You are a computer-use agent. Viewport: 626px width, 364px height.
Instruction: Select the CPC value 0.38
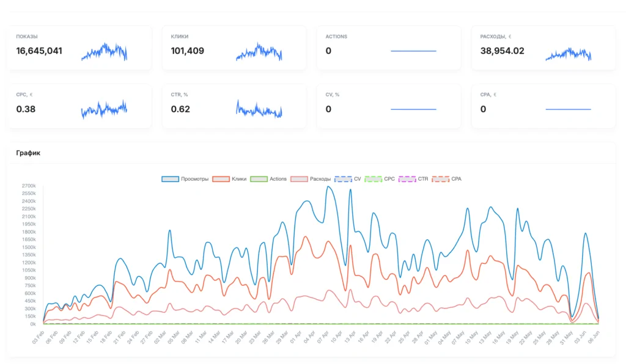(x=26, y=109)
